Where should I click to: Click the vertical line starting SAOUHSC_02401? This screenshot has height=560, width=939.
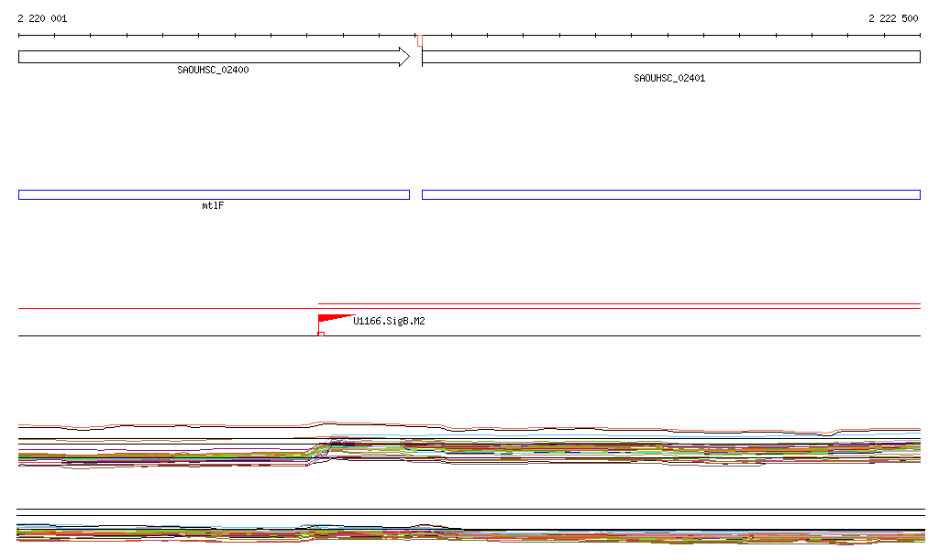(x=422, y=55)
